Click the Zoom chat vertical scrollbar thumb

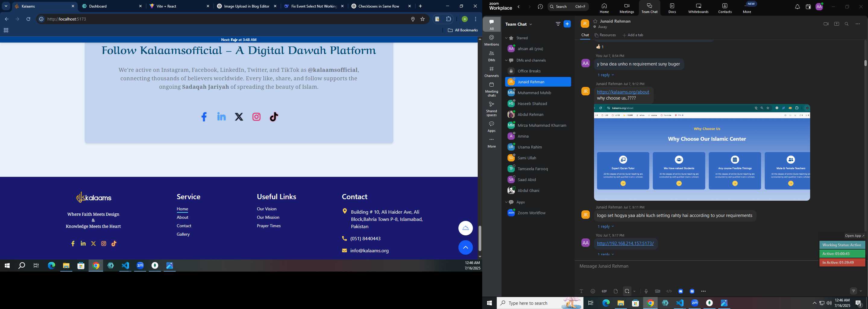point(865,63)
